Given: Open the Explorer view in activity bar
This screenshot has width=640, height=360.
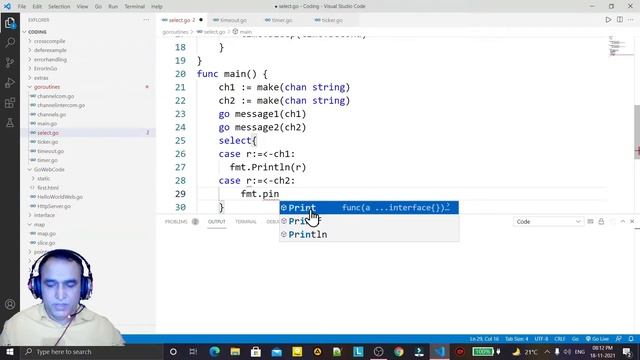Looking at the screenshot, I should [10, 23].
